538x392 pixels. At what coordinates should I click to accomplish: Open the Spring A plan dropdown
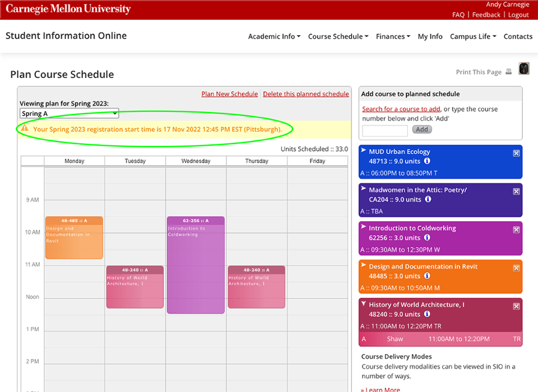tap(69, 113)
